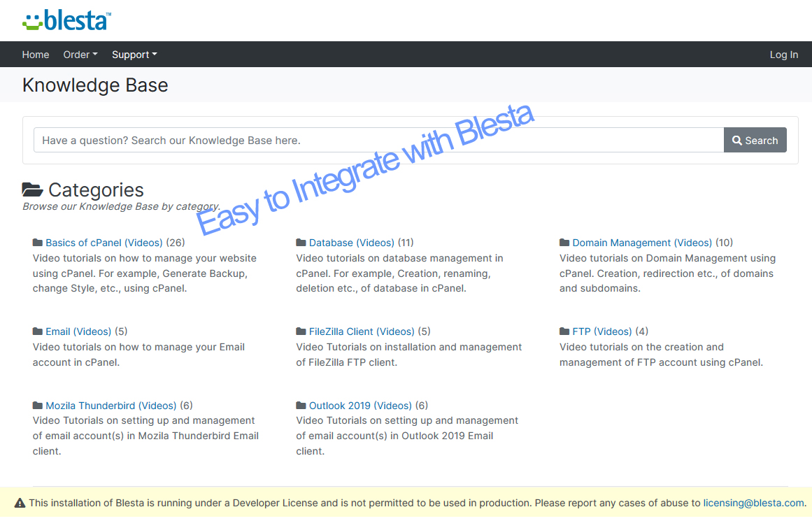
Task: Click folder icon next to Basics of cPanel
Action: tap(37, 243)
